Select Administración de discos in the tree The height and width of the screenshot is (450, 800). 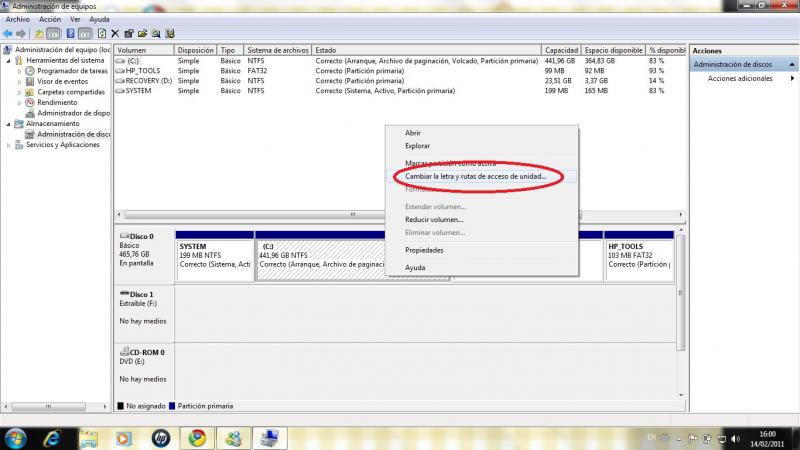click(73, 134)
